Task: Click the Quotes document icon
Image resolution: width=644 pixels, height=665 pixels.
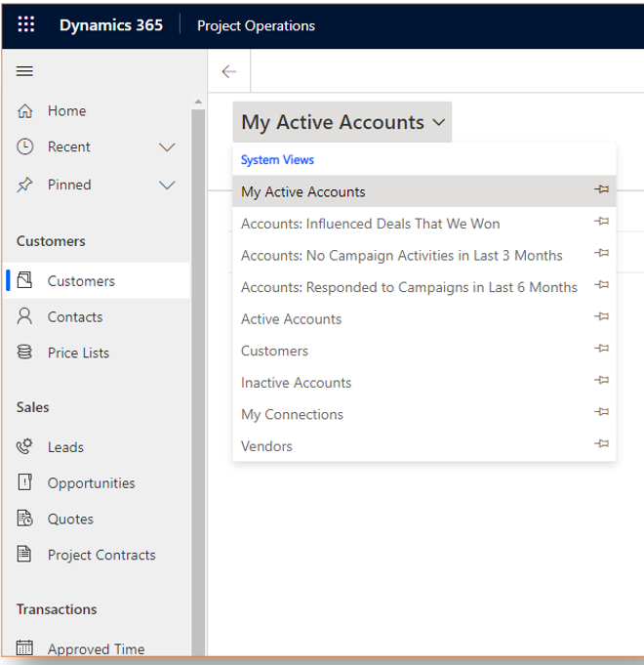Action: 24,519
